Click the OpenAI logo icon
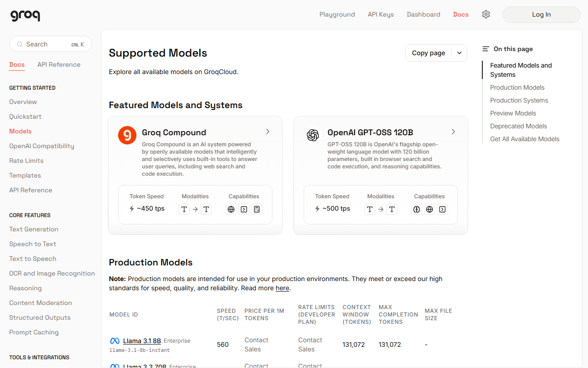 [x=313, y=135]
